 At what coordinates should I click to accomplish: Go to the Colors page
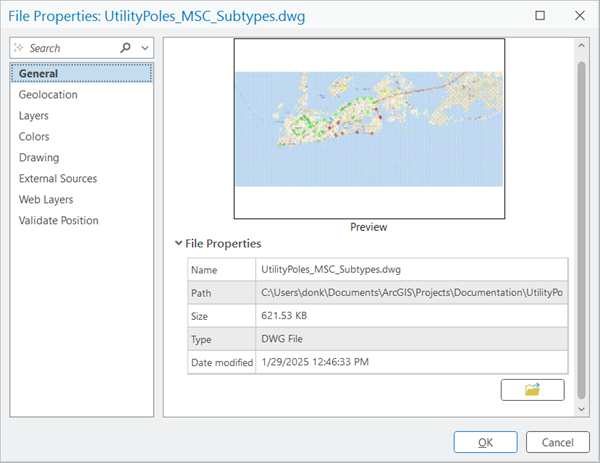tap(34, 136)
